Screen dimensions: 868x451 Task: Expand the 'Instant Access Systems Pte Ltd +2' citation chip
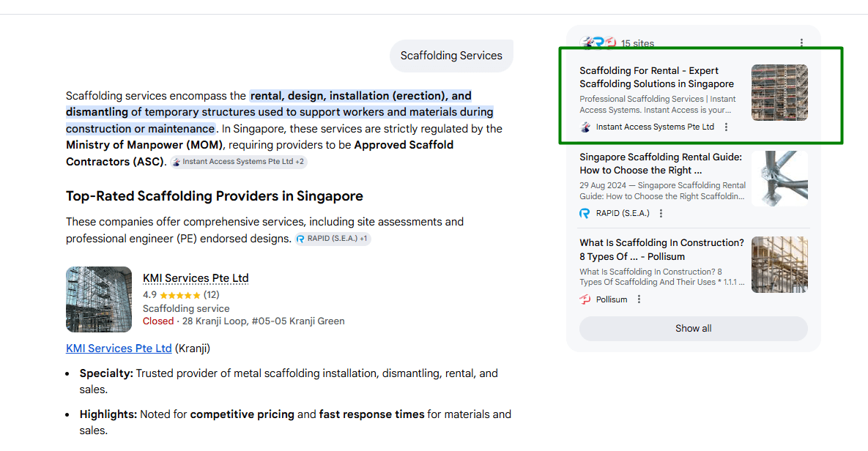pyautogui.click(x=239, y=162)
